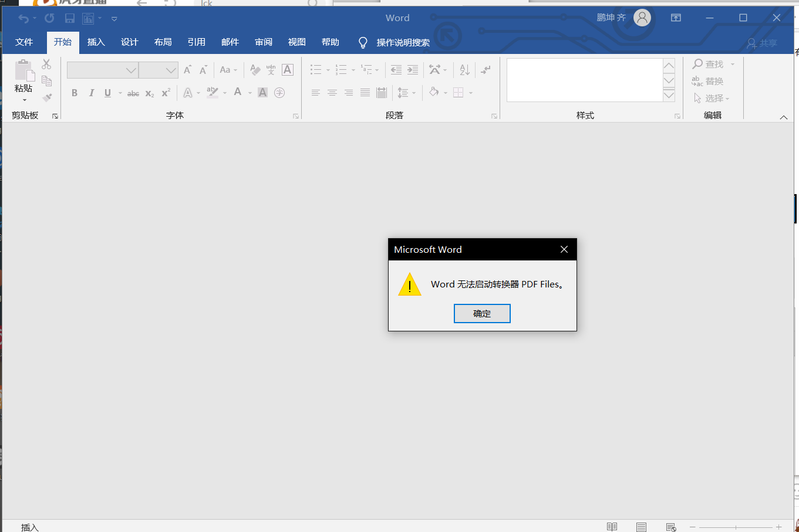
Task: Click the Clear Formatting eraser icon
Action: coord(255,70)
